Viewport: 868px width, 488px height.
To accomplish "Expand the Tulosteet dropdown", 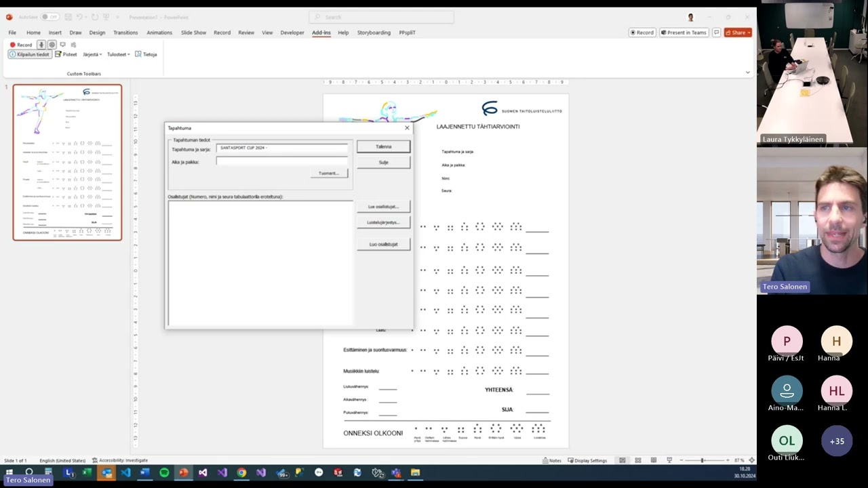I will tap(119, 54).
